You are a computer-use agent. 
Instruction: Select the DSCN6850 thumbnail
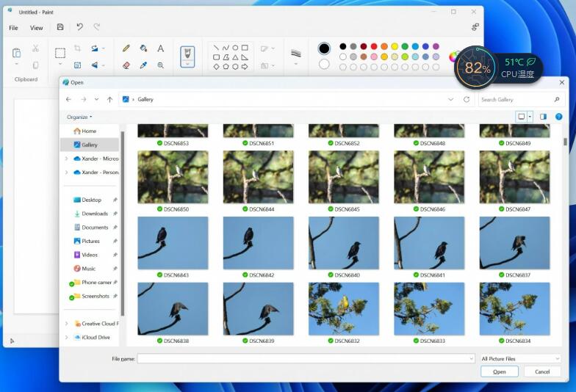coord(173,177)
